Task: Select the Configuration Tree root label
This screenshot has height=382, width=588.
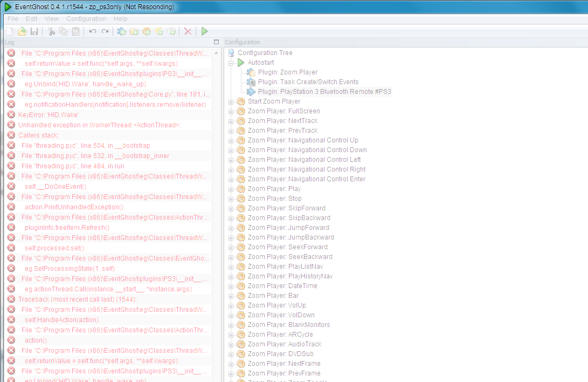Action: [265, 53]
